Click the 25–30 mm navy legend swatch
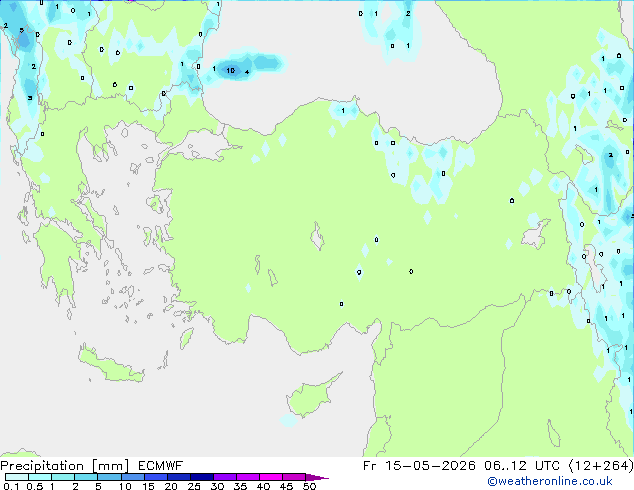 (202, 477)
